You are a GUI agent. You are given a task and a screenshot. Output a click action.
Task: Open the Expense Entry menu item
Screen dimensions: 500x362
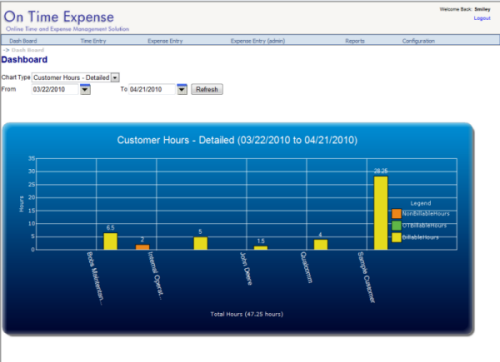tap(165, 41)
